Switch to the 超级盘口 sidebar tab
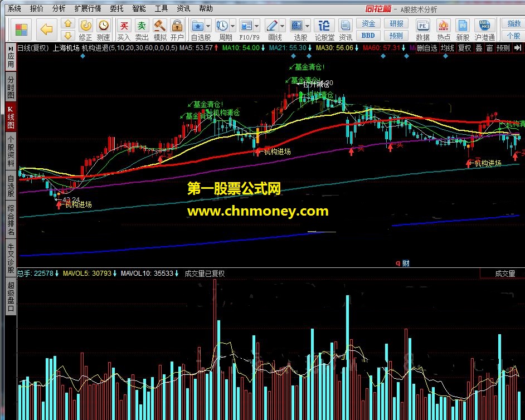525x420 pixels. (x=11, y=296)
